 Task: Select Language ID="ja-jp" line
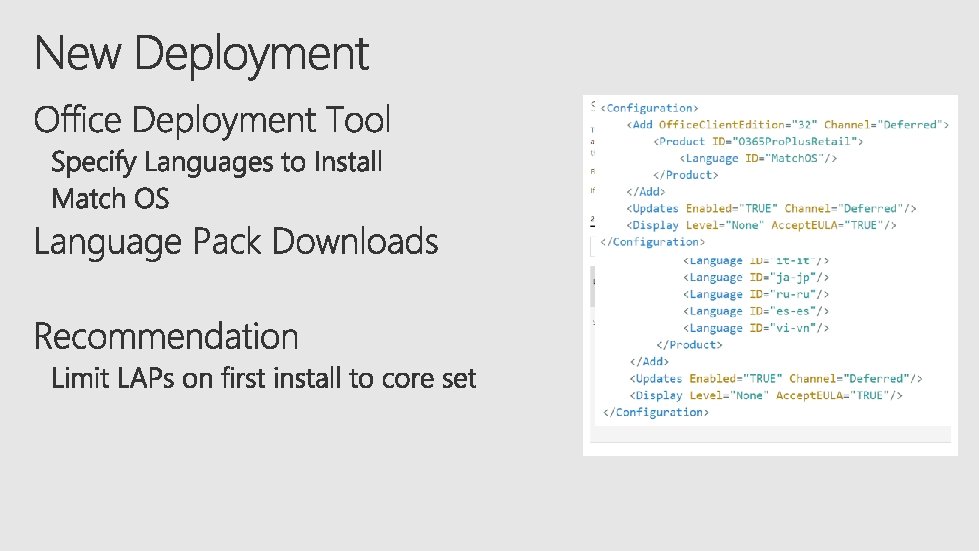[x=756, y=277]
